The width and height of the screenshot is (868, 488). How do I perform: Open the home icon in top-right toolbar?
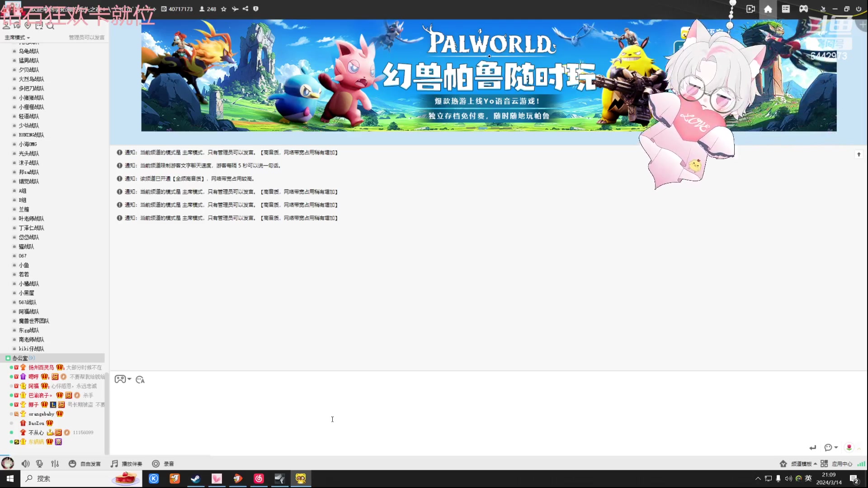point(768,9)
